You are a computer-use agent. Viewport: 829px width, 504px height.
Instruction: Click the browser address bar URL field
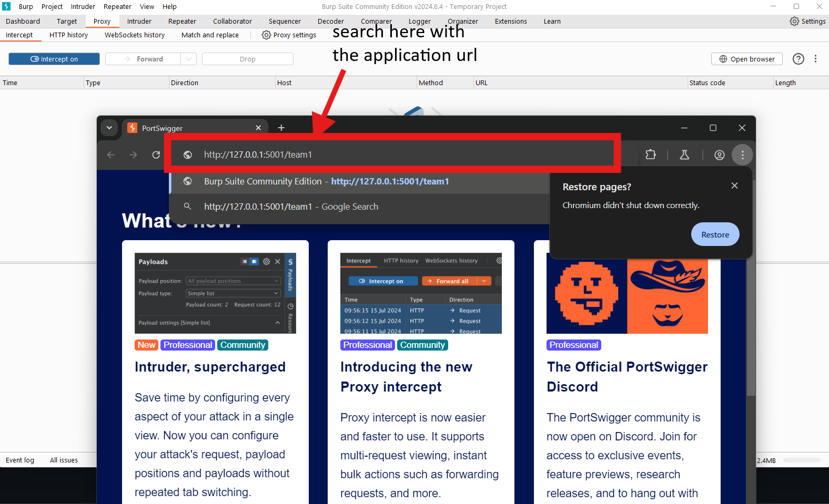coord(392,155)
